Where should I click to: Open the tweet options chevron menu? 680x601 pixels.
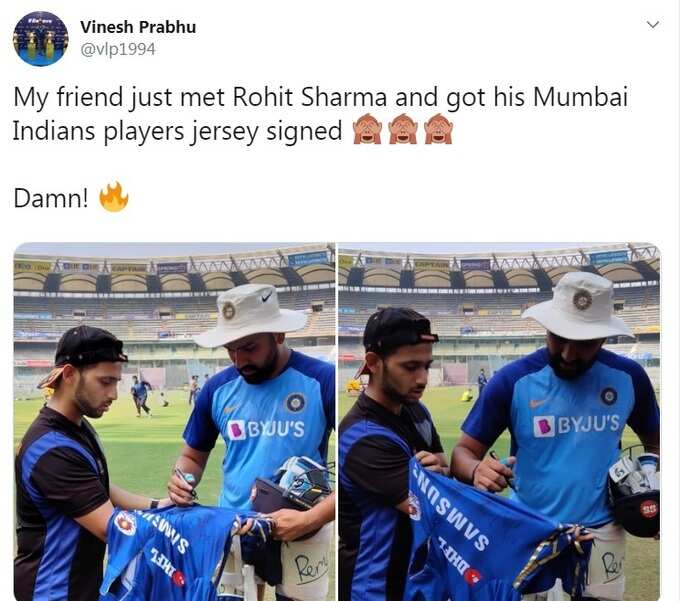[653, 25]
